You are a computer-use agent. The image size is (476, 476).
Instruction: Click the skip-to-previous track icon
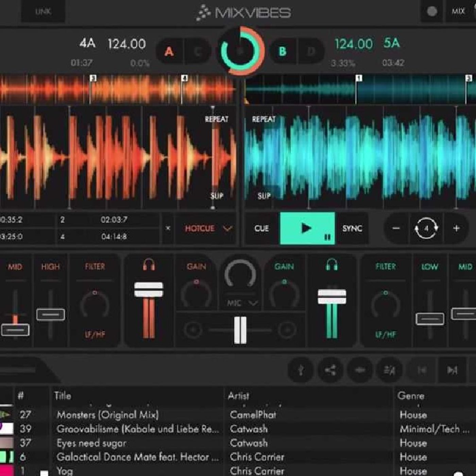pyautogui.click(x=422, y=370)
